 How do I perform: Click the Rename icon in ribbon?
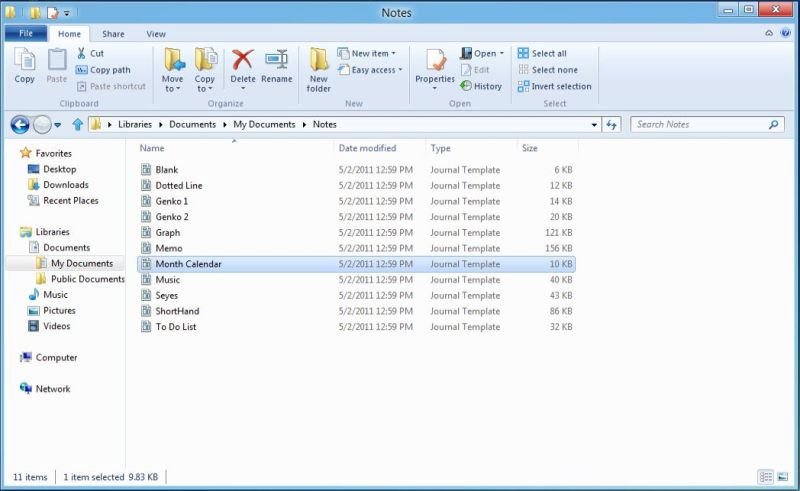(277, 65)
